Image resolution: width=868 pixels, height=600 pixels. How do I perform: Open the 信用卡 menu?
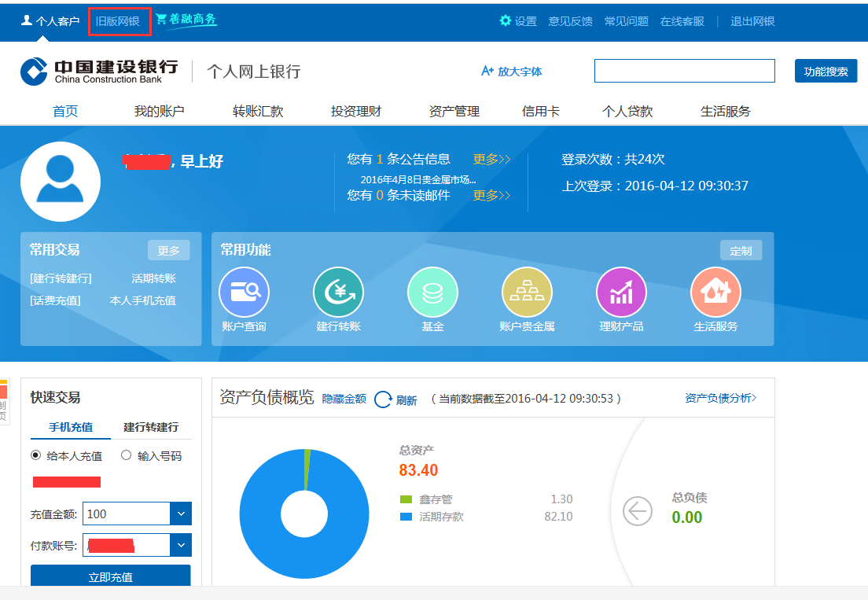coord(540,111)
